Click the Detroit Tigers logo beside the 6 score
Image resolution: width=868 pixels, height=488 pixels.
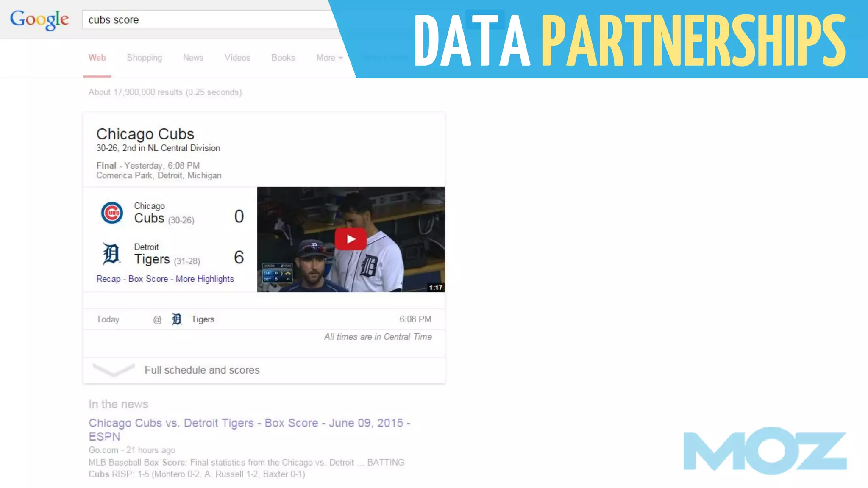click(x=111, y=254)
